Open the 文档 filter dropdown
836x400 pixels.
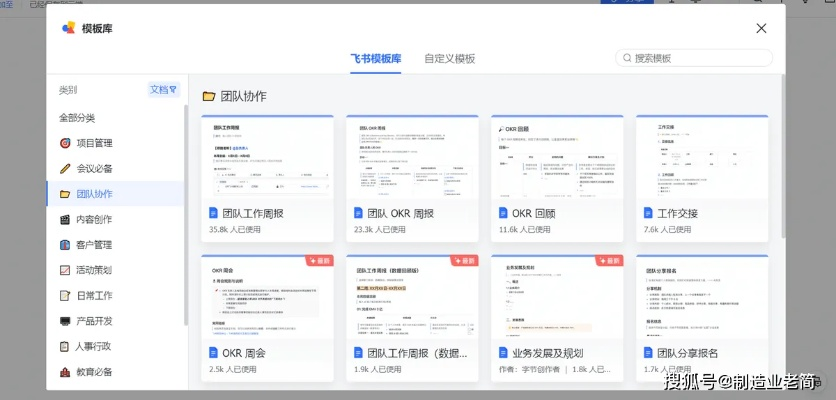click(163, 90)
